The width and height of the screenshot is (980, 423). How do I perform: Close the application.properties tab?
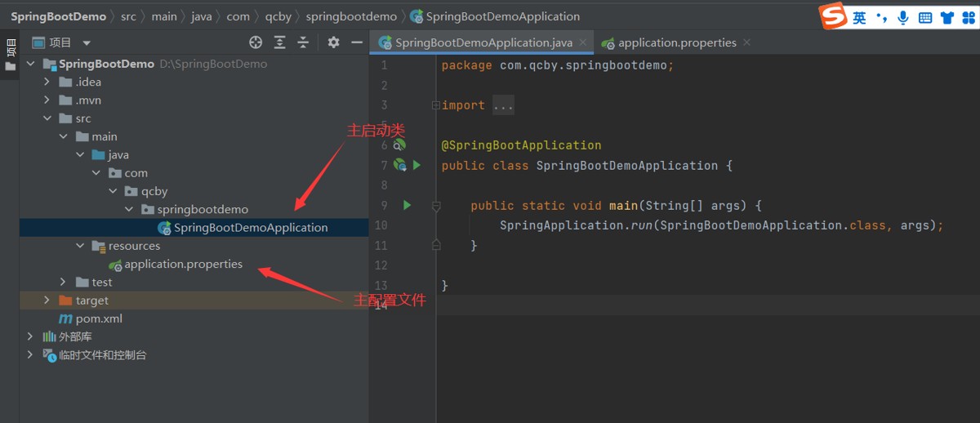pyautogui.click(x=746, y=42)
